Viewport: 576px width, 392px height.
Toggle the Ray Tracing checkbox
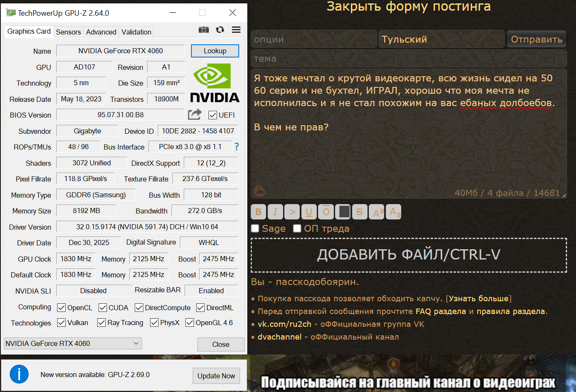point(101,323)
